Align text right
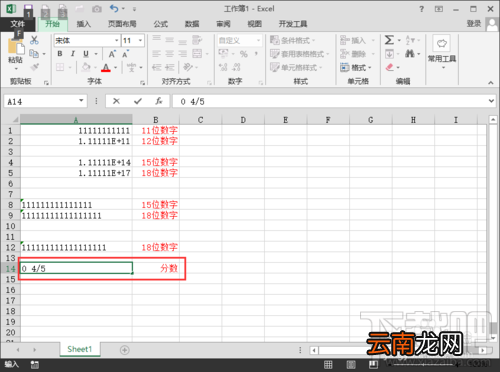 tap(182, 54)
